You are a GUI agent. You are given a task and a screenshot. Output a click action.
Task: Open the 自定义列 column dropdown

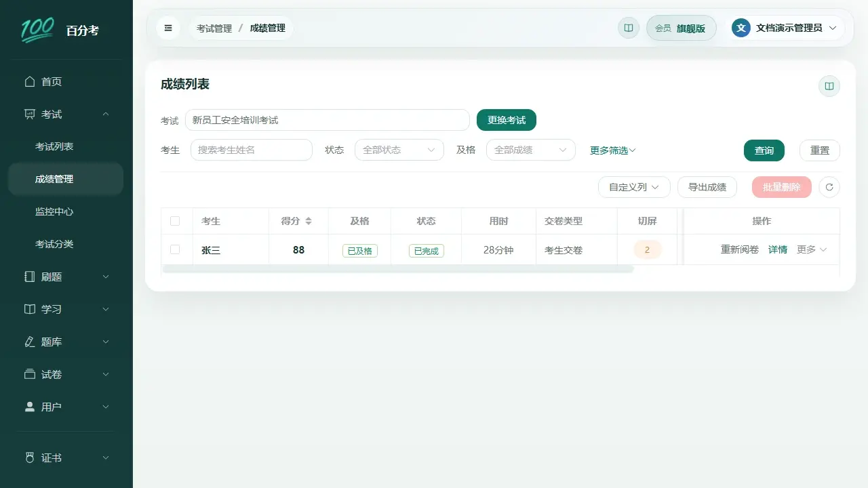[x=634, y=187]
